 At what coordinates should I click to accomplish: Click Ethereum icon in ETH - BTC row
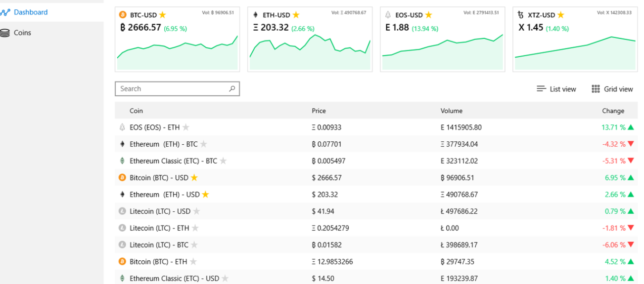pos(123,144)
